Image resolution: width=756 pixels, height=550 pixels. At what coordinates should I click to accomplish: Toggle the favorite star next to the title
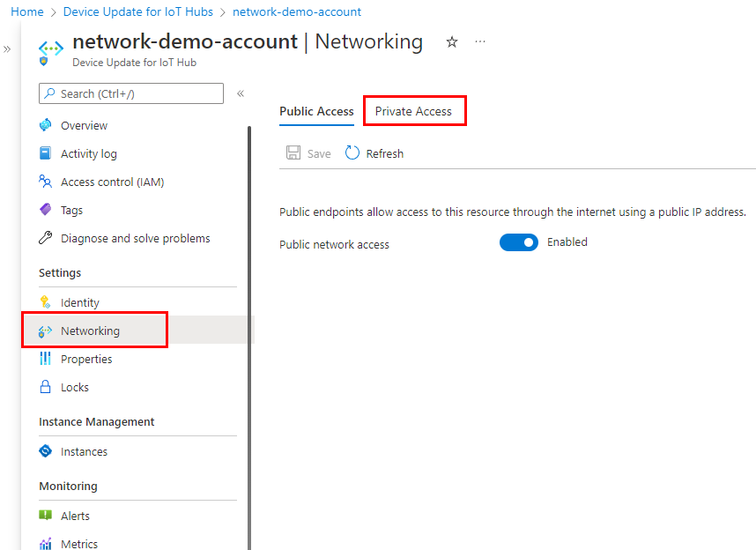click(451, 41)
